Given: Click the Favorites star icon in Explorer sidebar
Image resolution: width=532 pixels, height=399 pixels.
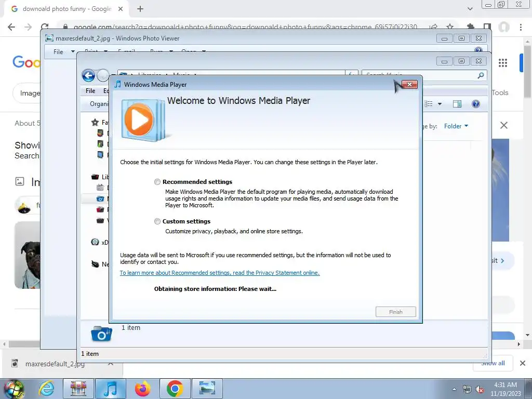Looking at the screenshot, I should [x=95, y=123].
